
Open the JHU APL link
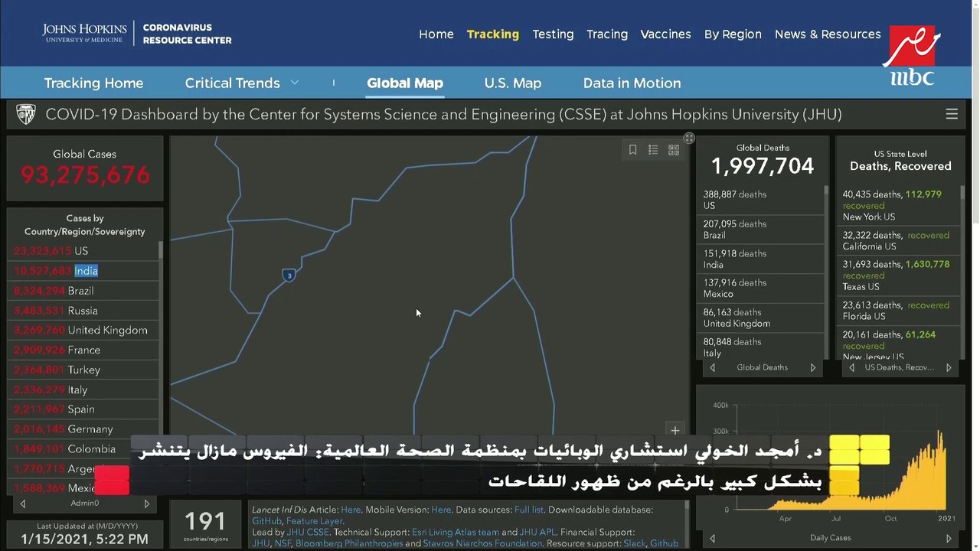pyautogui.click(x=536, y=532)
